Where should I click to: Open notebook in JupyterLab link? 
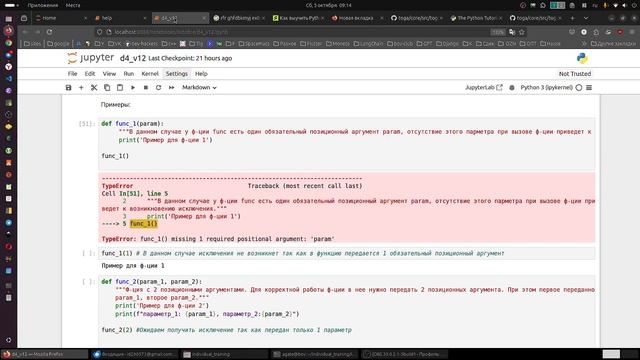tap(484, 87)
